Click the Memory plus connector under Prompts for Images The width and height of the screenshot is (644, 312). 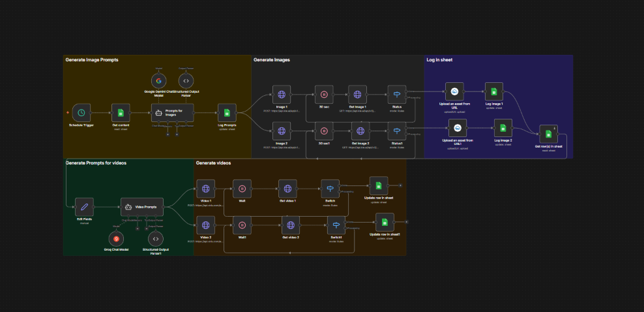168,134
